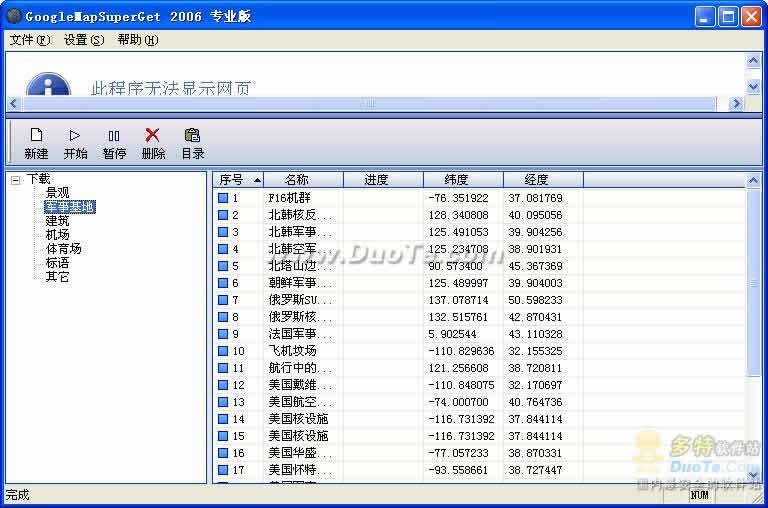Image resolution: width=768 pixels, height=508 pixels.
Task: Click the web panel scroll-right arrow
Action: pyautogui.click(x=736, y=103)
